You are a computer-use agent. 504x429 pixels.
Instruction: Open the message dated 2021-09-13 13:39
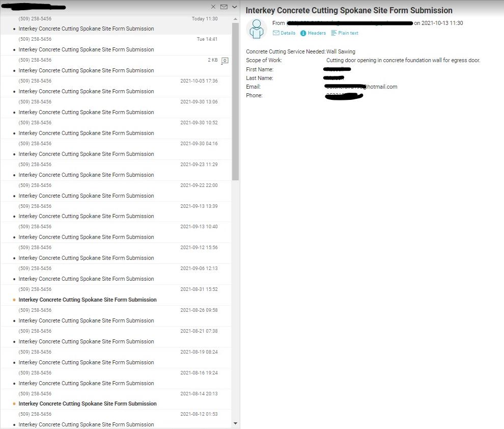[116, 212]
